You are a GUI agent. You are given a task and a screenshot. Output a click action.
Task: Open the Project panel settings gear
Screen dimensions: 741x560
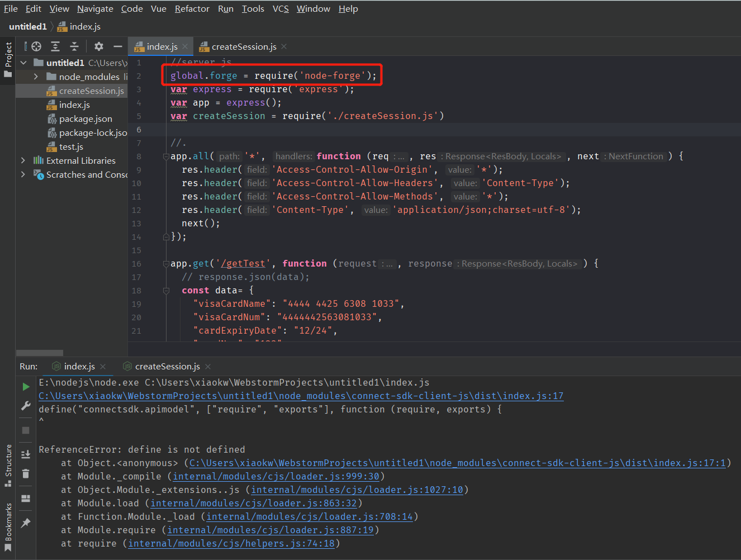coord(98,46)
